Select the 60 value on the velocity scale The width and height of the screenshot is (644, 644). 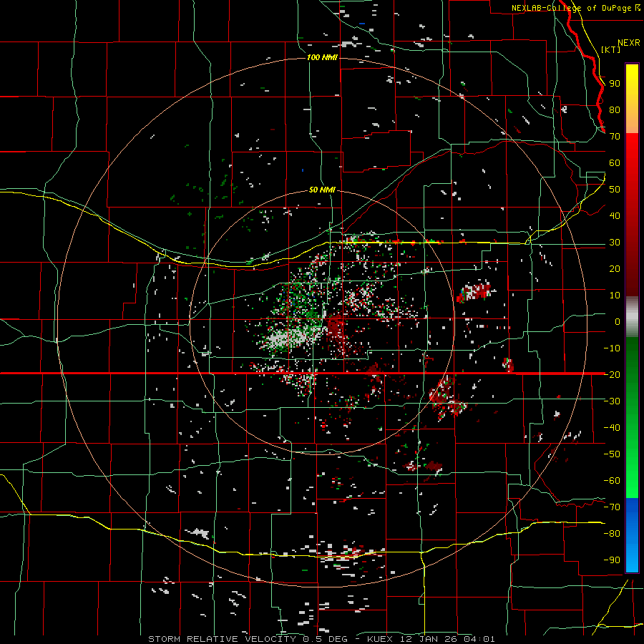tap(615, 163)
